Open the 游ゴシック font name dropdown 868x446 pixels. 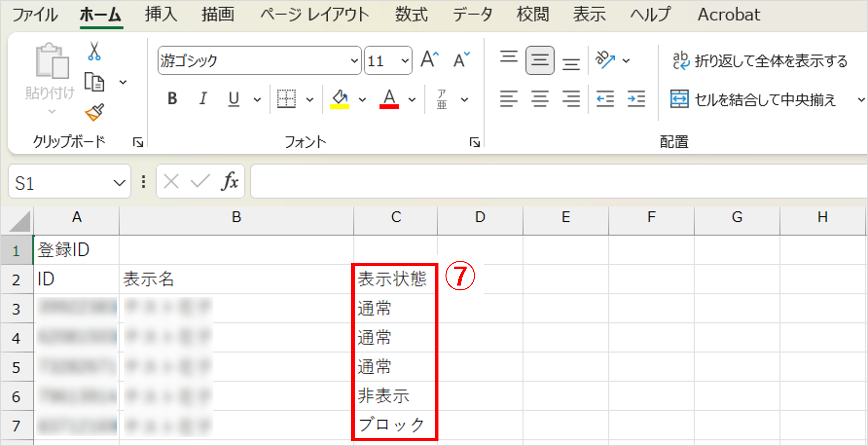point(354,61)
